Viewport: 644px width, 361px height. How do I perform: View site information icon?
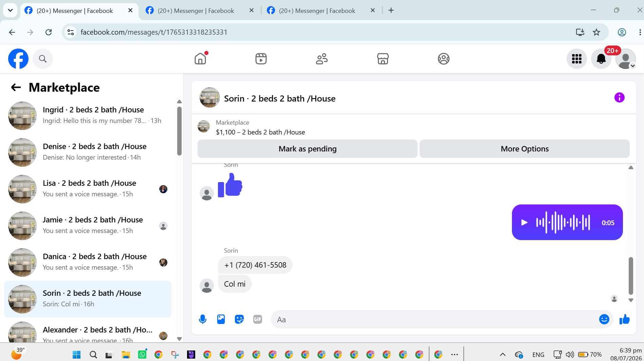click(71, 32)
